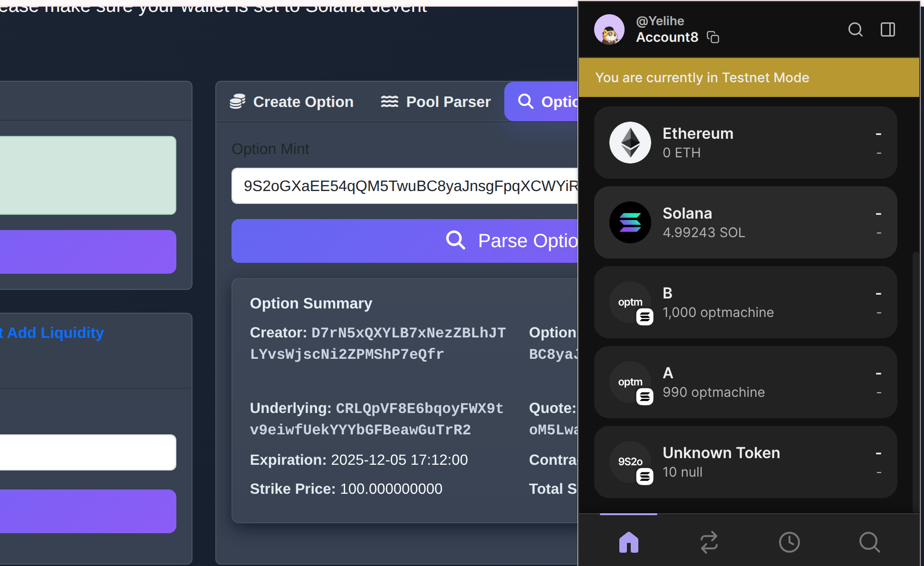Select the Solana 4.99243 SOL row
The height and width of the screenshot is (566, 924).
pos(745,222)
